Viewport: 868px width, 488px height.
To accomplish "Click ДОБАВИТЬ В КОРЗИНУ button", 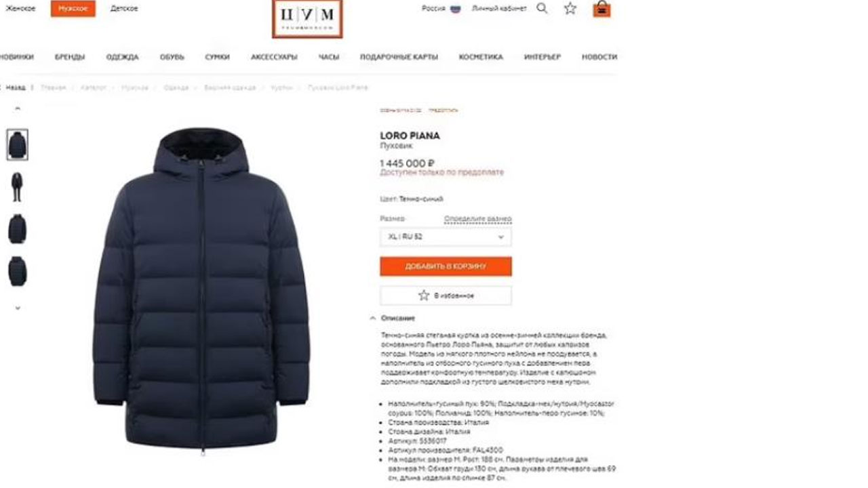I will coord(446,266).
